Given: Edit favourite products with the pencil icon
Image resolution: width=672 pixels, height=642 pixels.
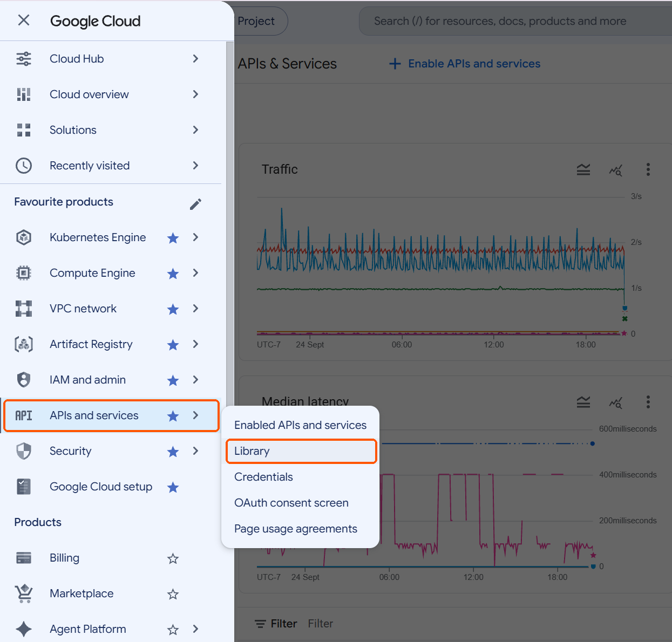Looking at the screenshot, I should [195, 204].
